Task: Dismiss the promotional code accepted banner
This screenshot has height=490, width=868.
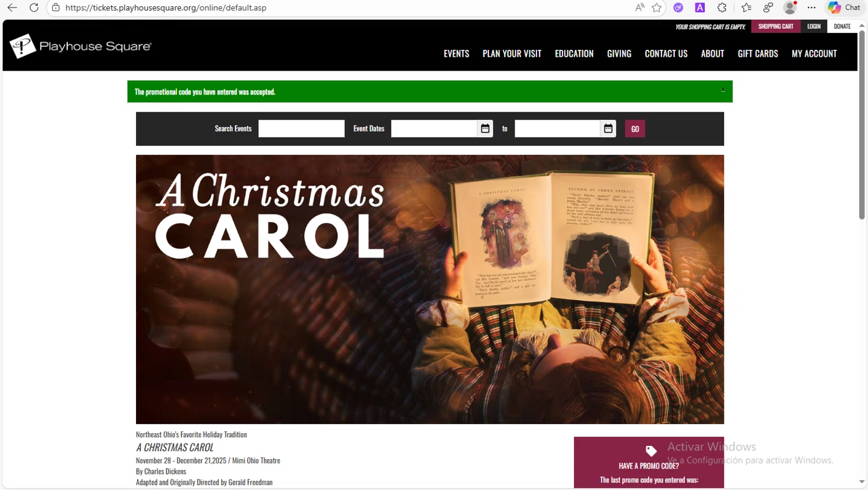Action: click(723, 90)
